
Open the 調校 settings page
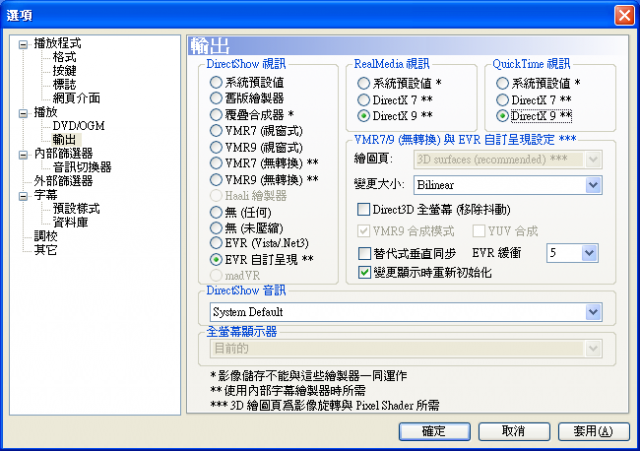(x=45, y=236)
